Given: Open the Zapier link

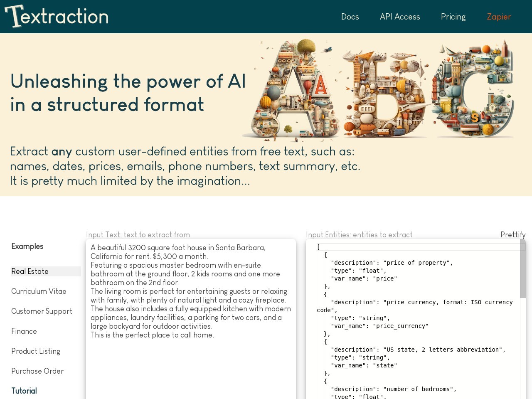Looking at the screenshot, I should pyautogui.click(x=499, y=17).
